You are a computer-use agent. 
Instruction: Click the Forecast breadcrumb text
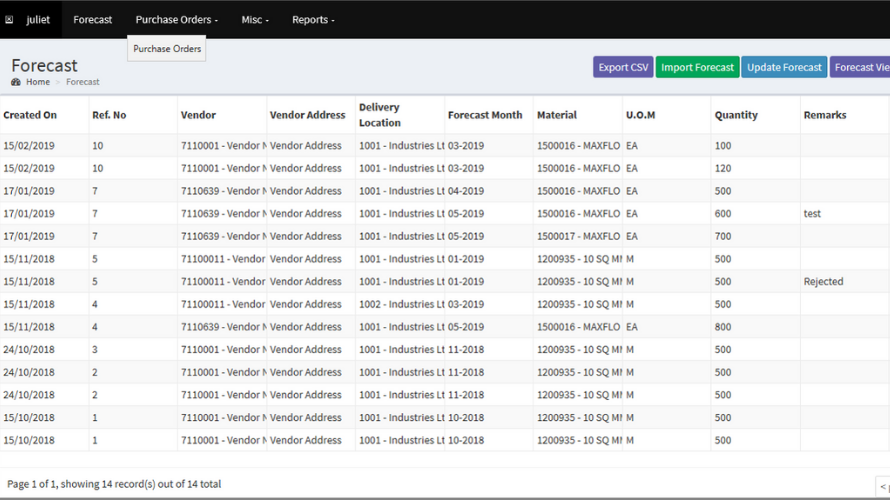point(83,82)
